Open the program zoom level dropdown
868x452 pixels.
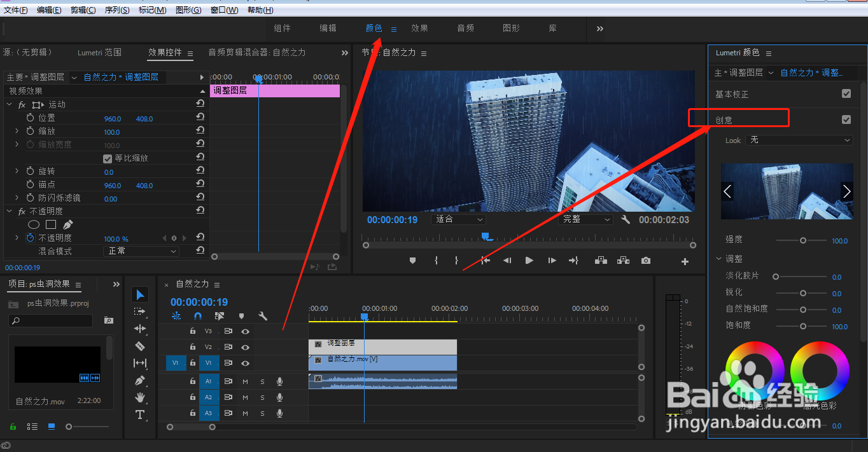(x=458, y=219)
